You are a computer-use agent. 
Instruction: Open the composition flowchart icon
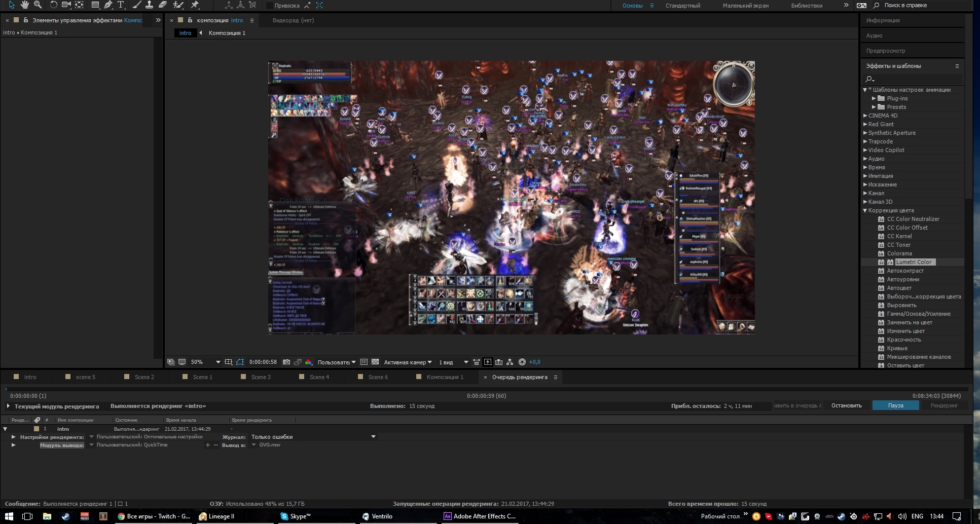tap(510, 362)
